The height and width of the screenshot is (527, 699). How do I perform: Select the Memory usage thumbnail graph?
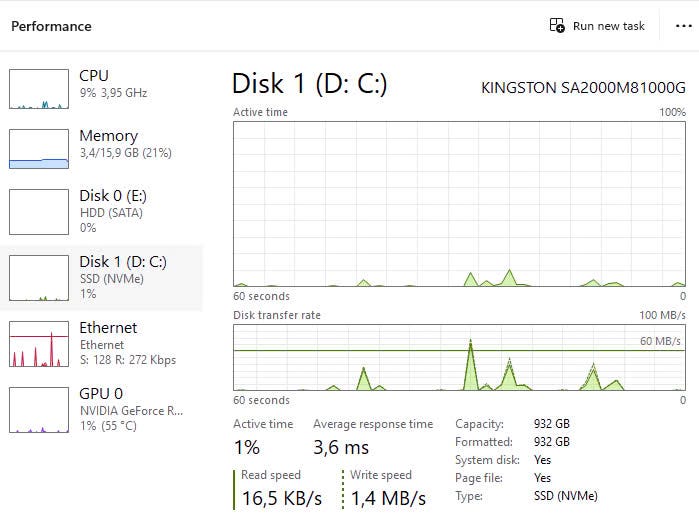39,149
